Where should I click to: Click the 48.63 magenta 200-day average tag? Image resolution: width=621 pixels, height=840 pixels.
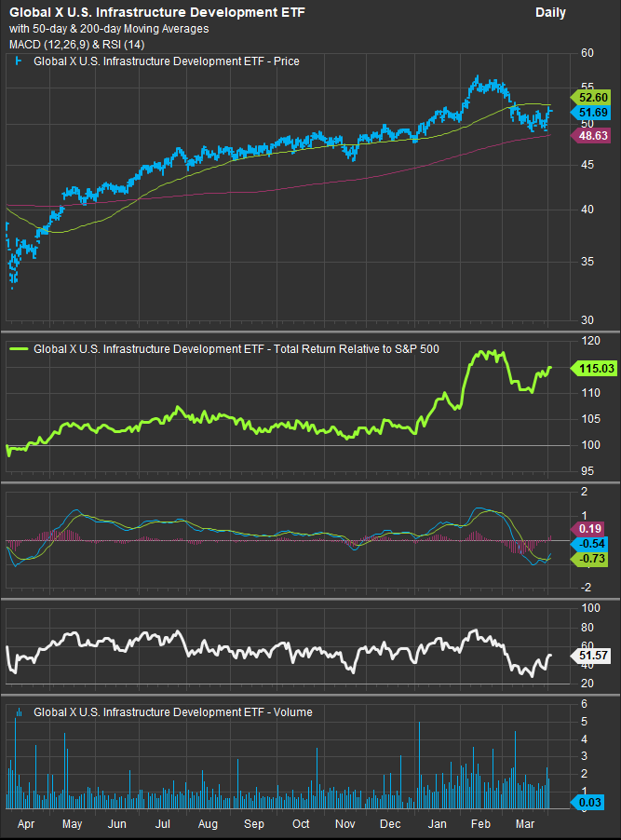click(592, 136)
